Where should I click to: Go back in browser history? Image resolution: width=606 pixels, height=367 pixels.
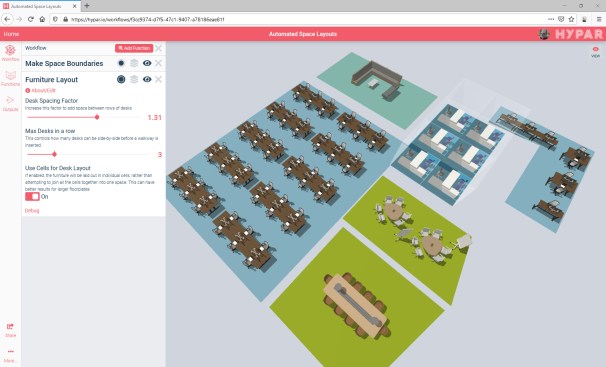(7, 19)
